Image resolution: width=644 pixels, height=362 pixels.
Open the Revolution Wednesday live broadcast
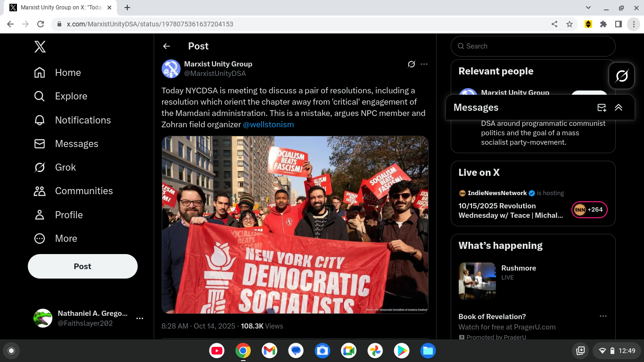click(x=511, y=211)
